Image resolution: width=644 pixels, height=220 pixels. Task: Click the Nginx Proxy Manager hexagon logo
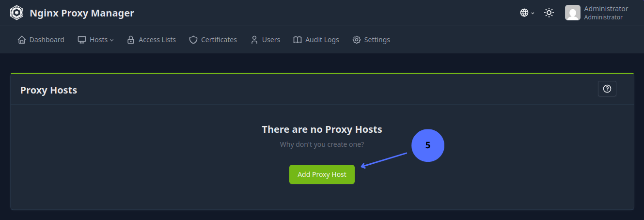(x=17, y=13)
